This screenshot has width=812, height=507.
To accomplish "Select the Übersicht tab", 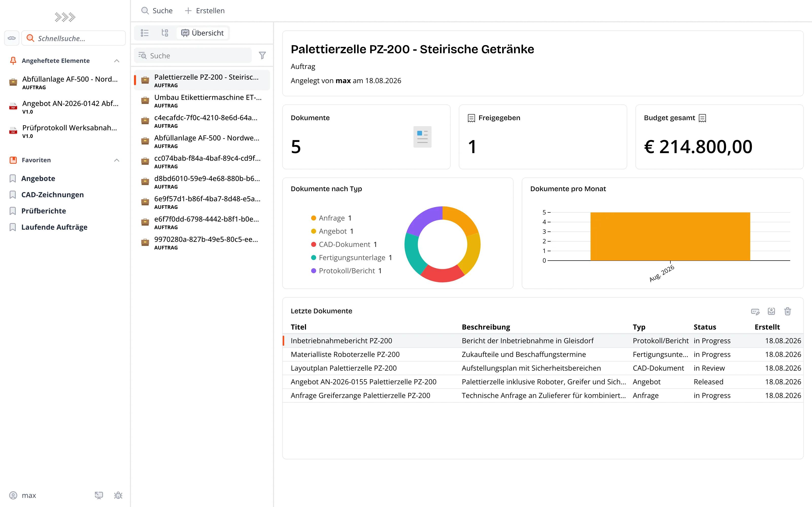I will (x=202, y=33).
